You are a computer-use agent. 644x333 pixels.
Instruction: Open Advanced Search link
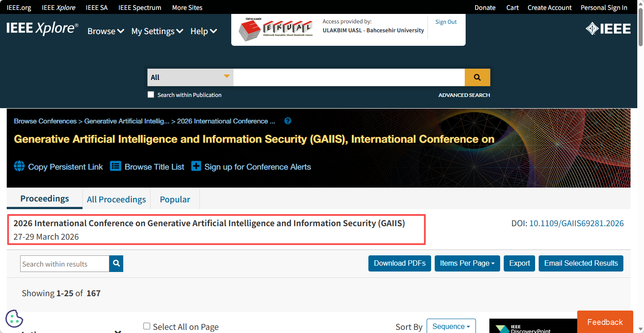464,95
